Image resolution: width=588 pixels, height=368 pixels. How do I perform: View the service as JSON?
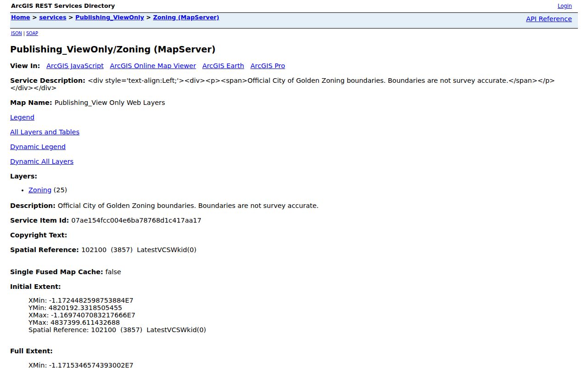pos(17,33)
